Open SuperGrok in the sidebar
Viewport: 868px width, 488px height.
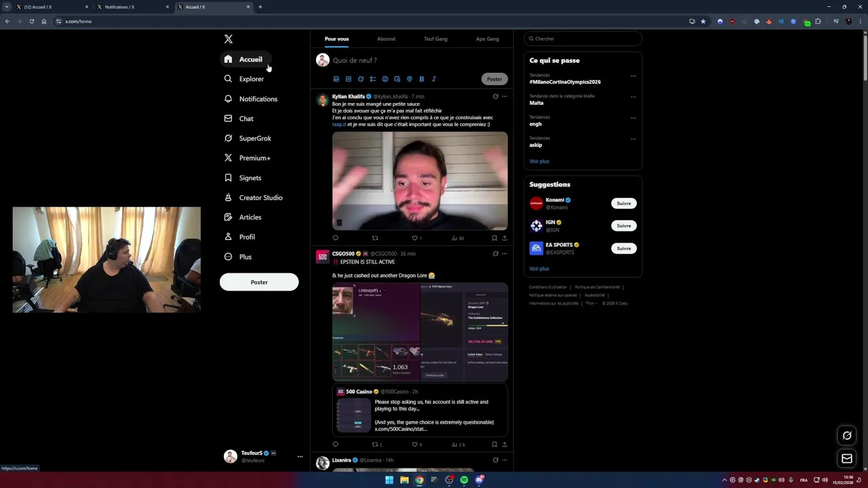pos(248,138)
